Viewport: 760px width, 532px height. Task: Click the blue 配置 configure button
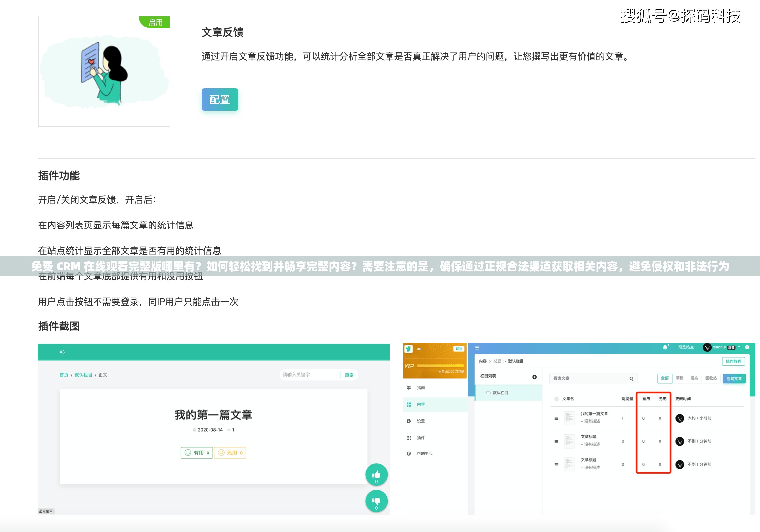220,99
